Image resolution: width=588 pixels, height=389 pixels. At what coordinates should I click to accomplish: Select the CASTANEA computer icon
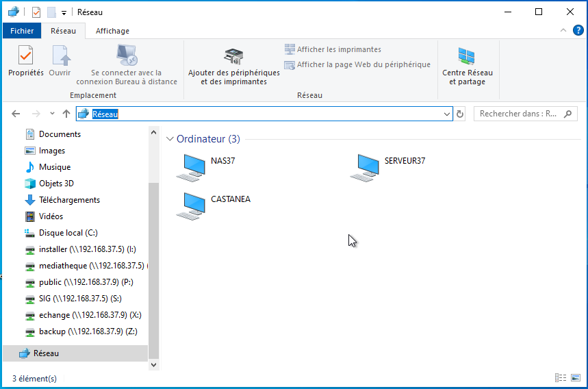pos(190,205)
